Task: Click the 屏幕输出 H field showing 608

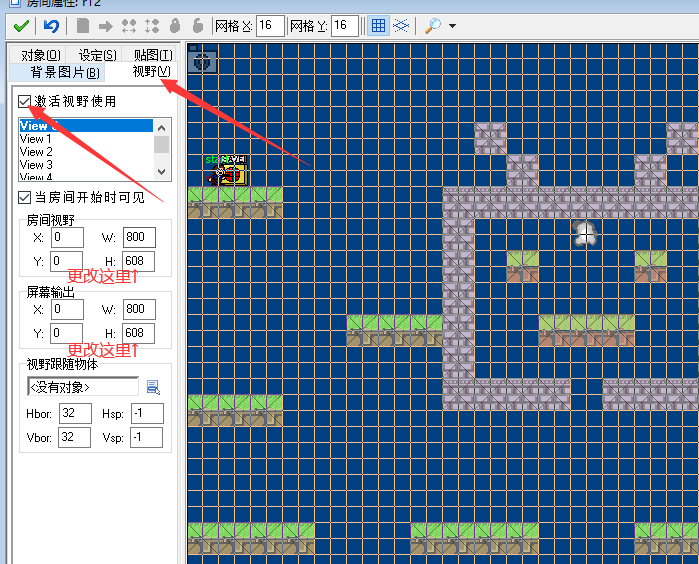Action: click(x=139, y=333)
